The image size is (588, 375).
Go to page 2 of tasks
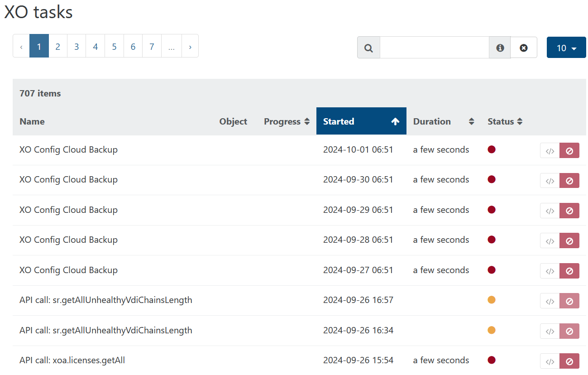58,46
